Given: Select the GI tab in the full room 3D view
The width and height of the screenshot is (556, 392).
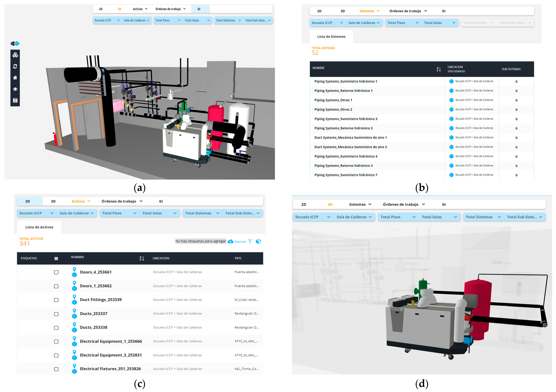Looking at the screenshot, I should click(199, 9).
